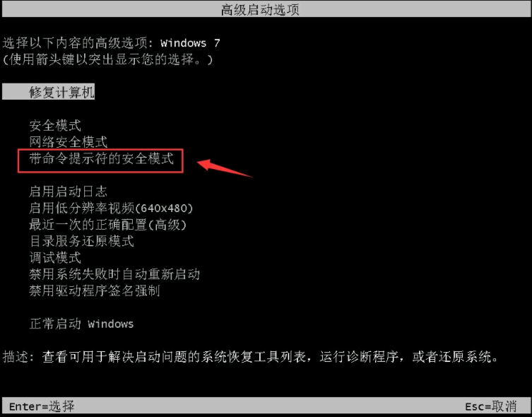Image resolution: width=532 pixels, height=417 pixels.
Task: Click the red rectangle border around safe mode
Action: pos(100,160)
